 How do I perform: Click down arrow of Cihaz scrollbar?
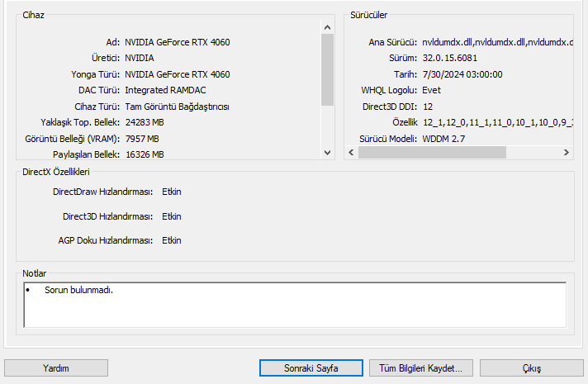[327, 153]
